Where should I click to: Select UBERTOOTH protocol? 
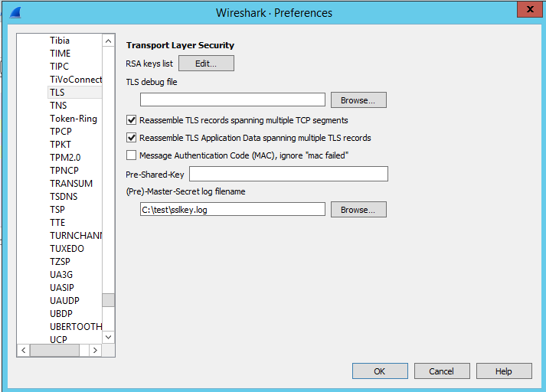point(76,327)
